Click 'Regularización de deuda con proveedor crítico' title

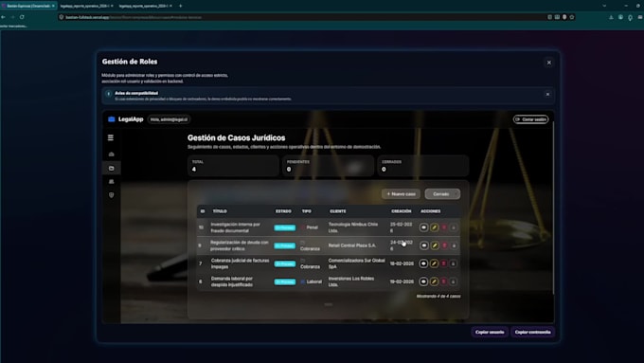240,245
